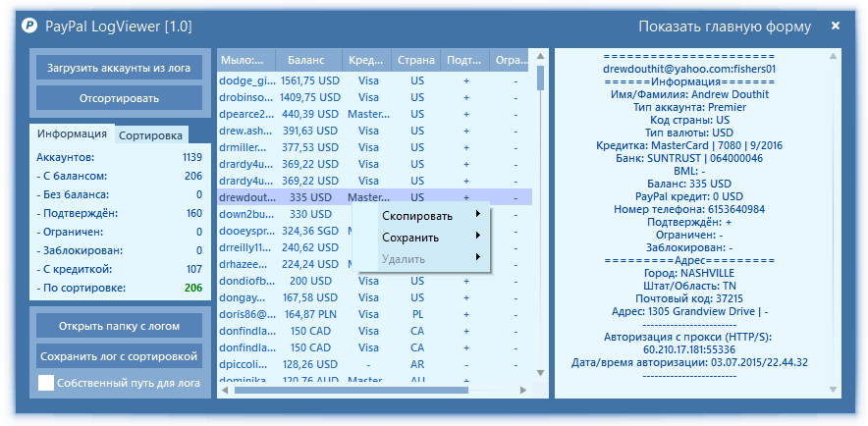Click the 'Аккаунтов:' count value 1139
This screenshot has width=868, height=426.
(x=192, y=158)
